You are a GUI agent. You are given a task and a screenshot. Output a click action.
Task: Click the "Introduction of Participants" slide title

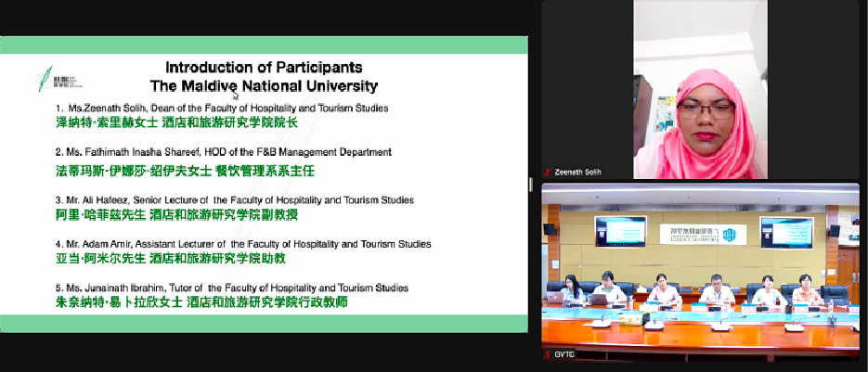(264, 68)
